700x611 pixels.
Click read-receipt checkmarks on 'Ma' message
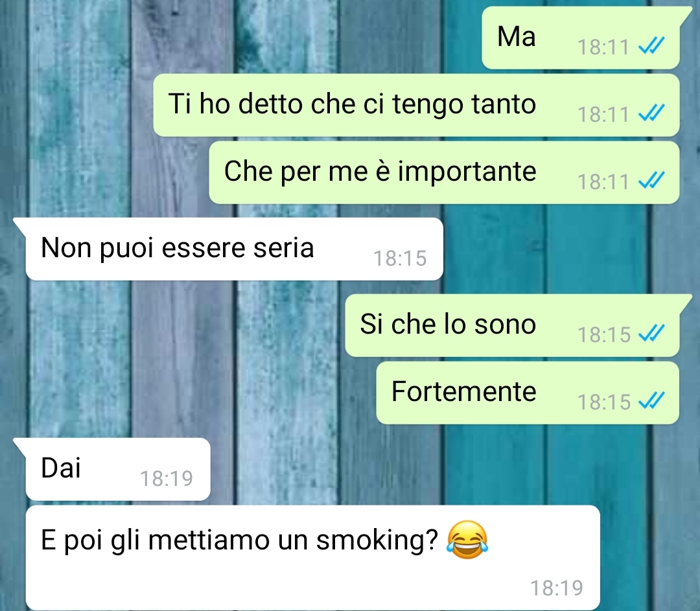pyautogui.click(x=652, y=46)
